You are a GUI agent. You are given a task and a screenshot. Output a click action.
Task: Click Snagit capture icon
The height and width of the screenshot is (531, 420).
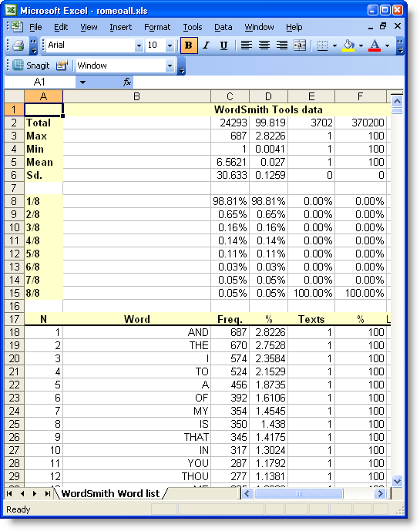click(x=18, y=66)
